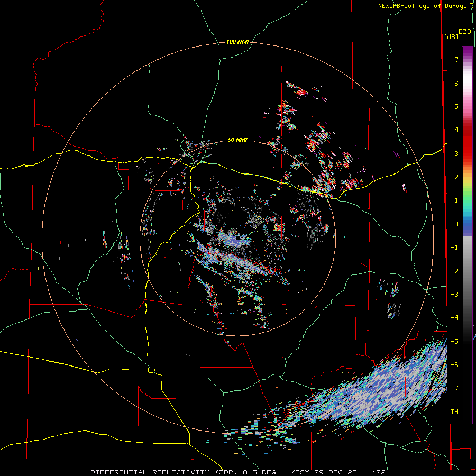Click the 1 value on the ZDR scale
The image size is (476, 476).
pyautogui.click(x=456, y=200)
